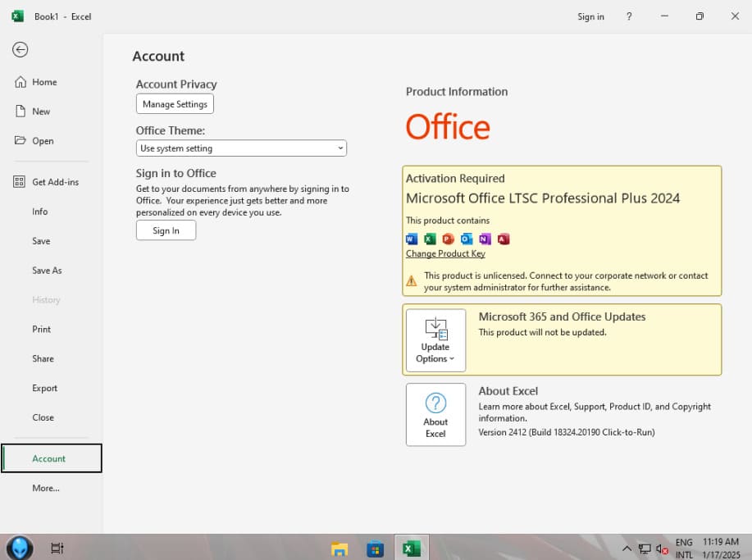Screen dimensions: 752x560
Task: Click the OneNote product icon
Action: [x=485, y=239]
